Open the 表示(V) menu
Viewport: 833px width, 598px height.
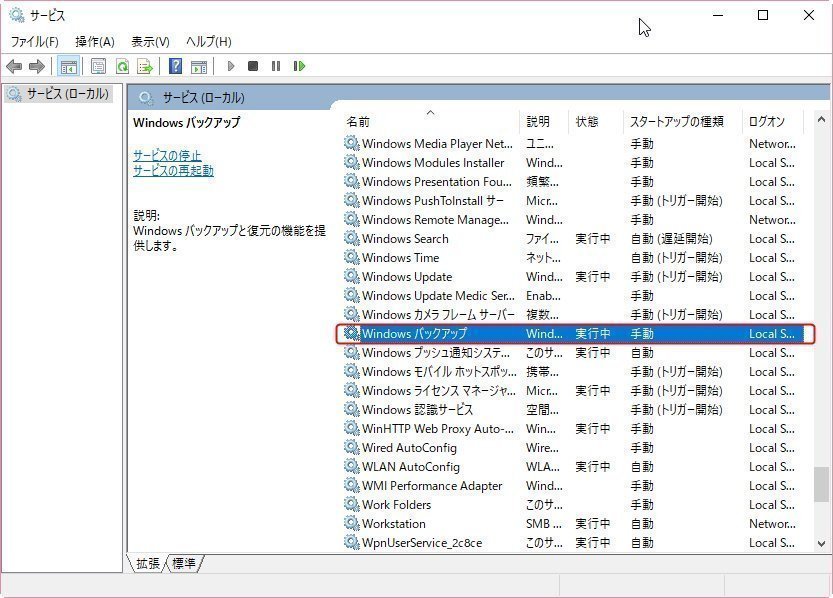150,41
